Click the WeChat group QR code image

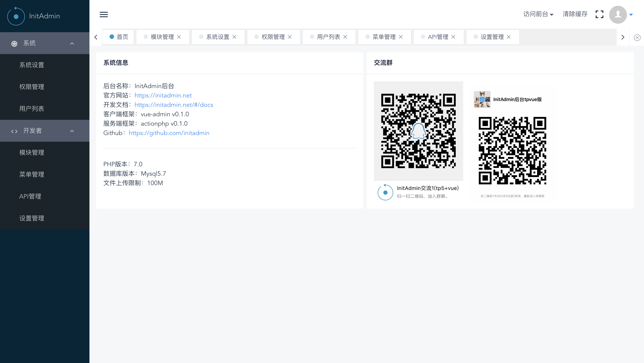512,150
